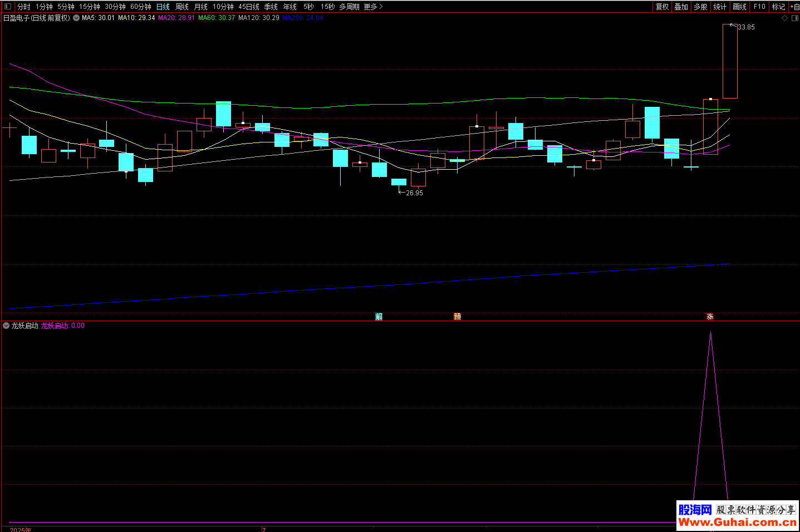Select the 日线 daily period tab
This screenshot has width=800, height=532.
point(163,7)
